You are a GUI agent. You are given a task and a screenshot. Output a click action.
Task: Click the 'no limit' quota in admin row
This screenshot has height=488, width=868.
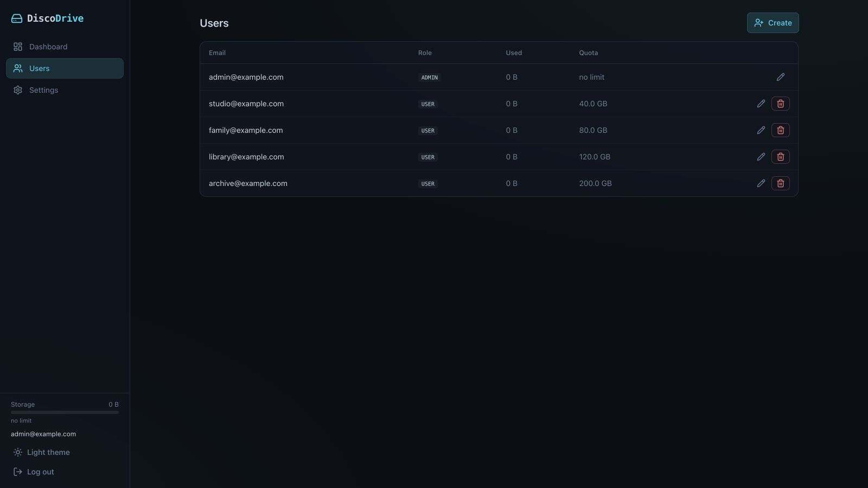tap(591, 77)
